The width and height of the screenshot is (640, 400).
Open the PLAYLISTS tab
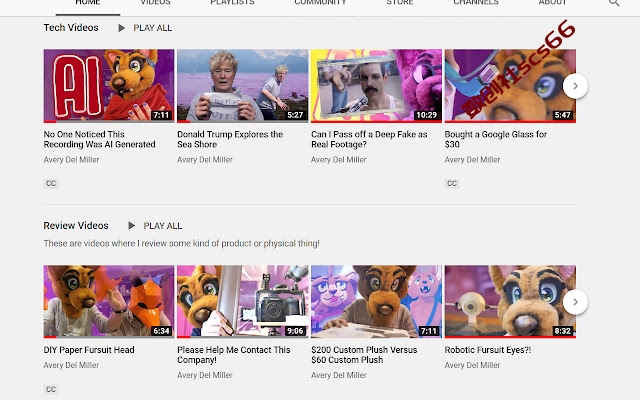click(232, 3)
